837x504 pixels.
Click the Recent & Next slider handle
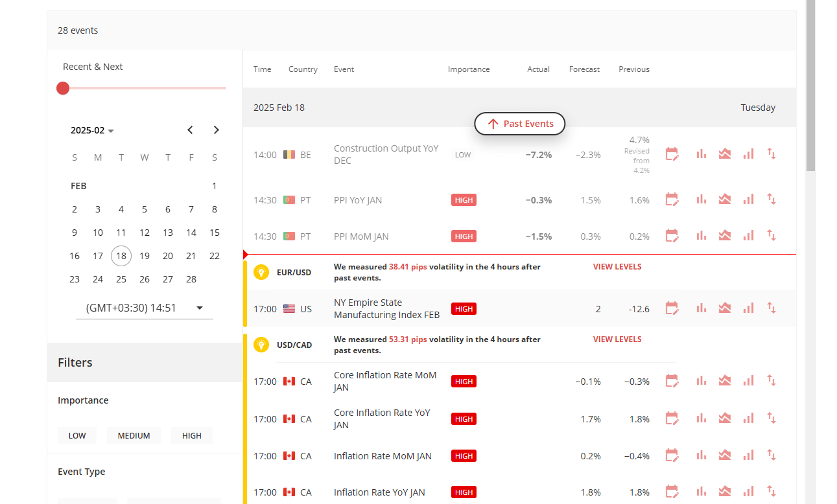pos(63,88)
